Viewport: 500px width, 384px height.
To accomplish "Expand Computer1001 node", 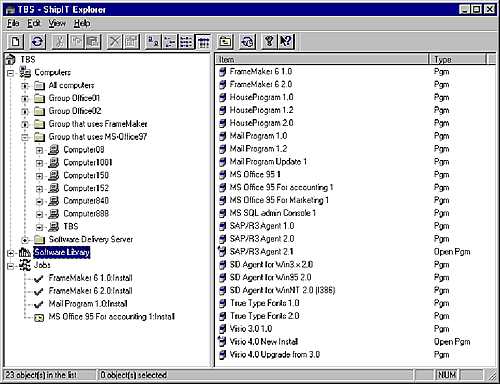I will coord(39,163).
